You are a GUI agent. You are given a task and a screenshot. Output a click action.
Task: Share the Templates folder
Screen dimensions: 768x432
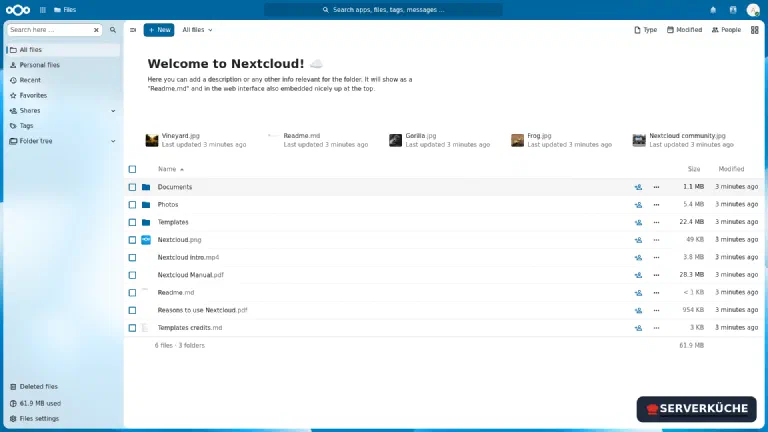[638, 222]
